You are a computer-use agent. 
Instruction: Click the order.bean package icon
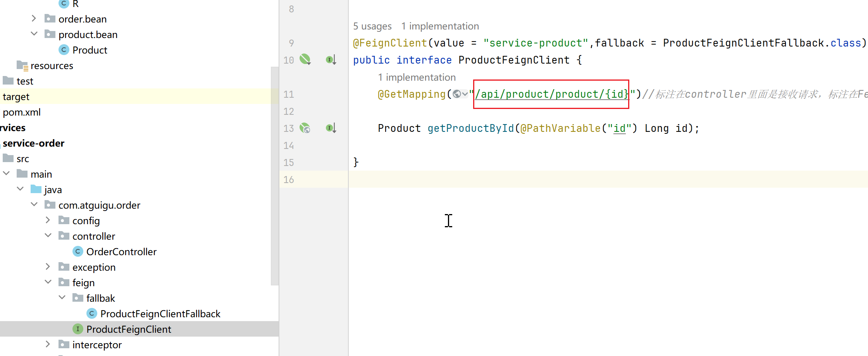[50, 19]
